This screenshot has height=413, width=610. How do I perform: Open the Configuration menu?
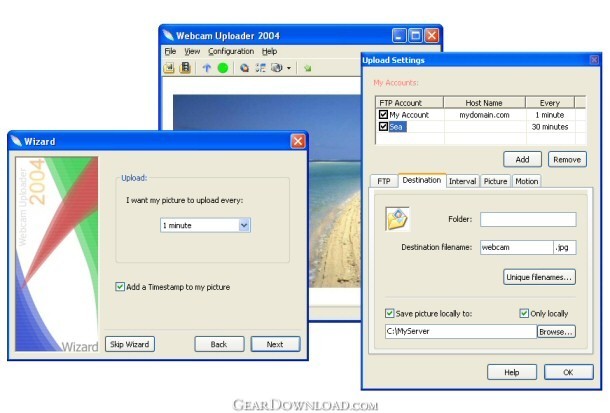[231, 51]
